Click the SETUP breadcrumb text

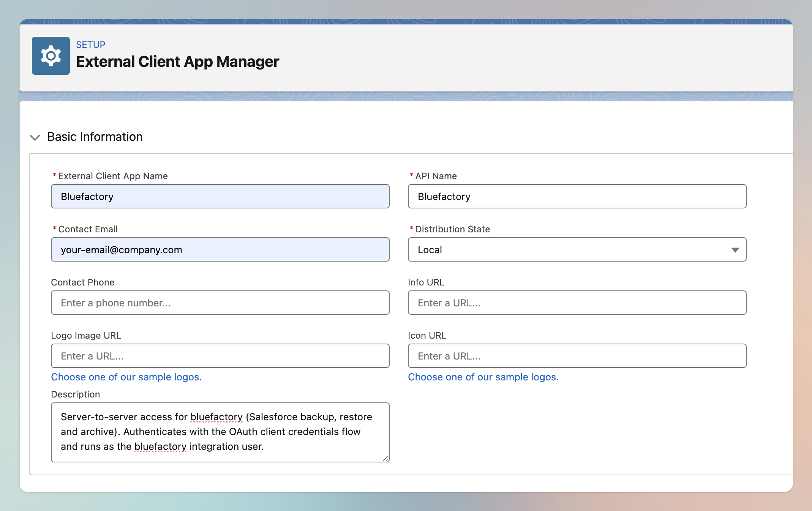91,45
